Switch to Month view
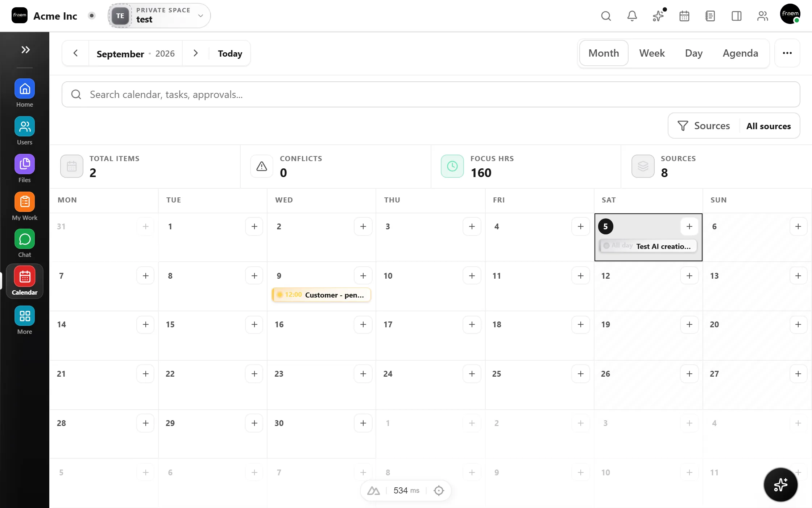812x508 pixels. tap(604, 53)
